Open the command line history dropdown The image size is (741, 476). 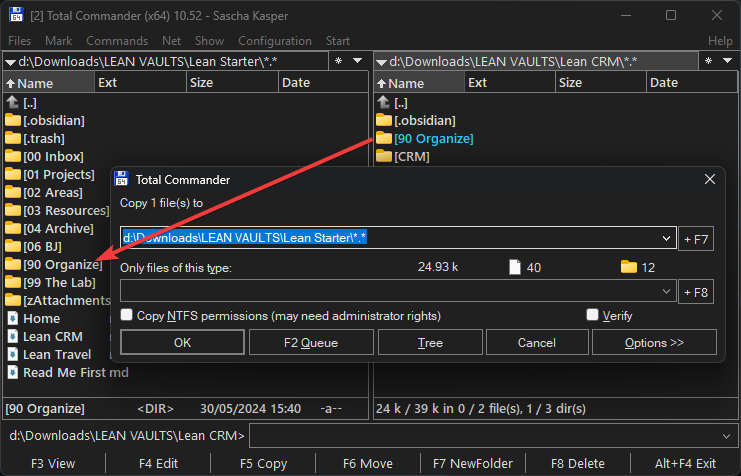[727, 436]
